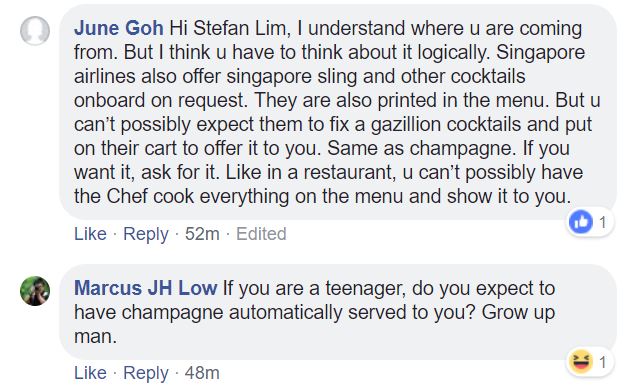Viewport: 641px width, 389px height.
Task: Click June Goh's comment text bubble
Action: 338,112
